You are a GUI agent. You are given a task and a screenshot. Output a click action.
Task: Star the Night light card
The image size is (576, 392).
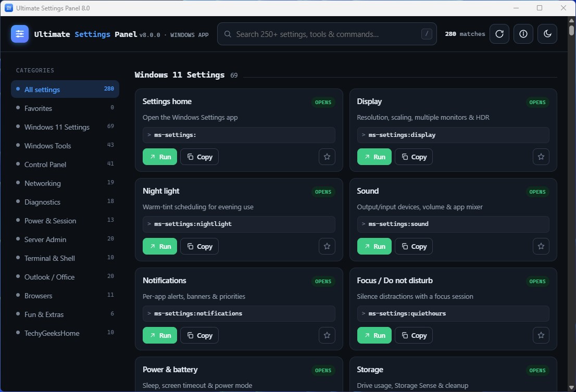tap(327, 246)
